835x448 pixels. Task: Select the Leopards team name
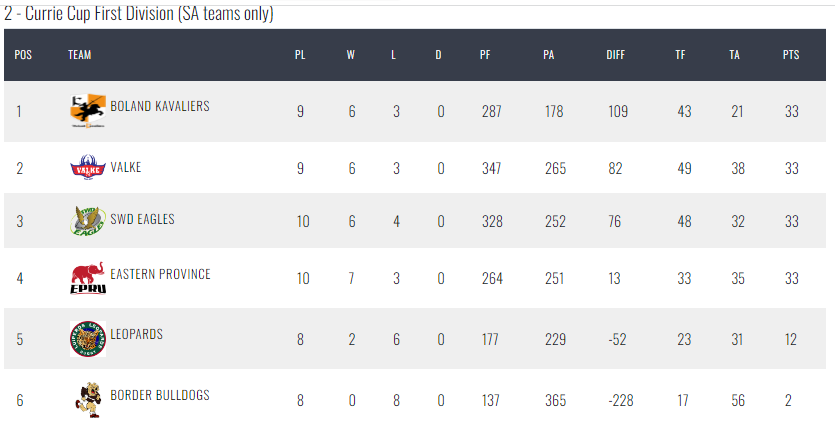pos(136,334)
